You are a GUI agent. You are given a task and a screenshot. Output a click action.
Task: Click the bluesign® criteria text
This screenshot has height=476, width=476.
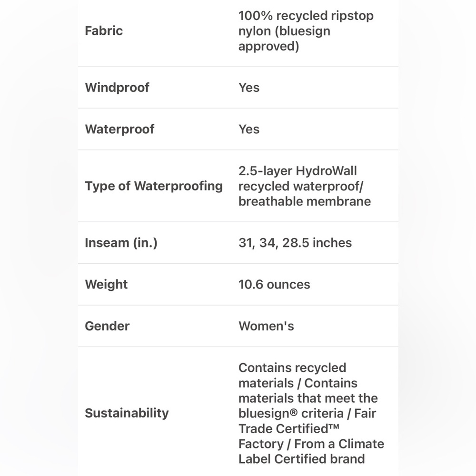point(291,414)
